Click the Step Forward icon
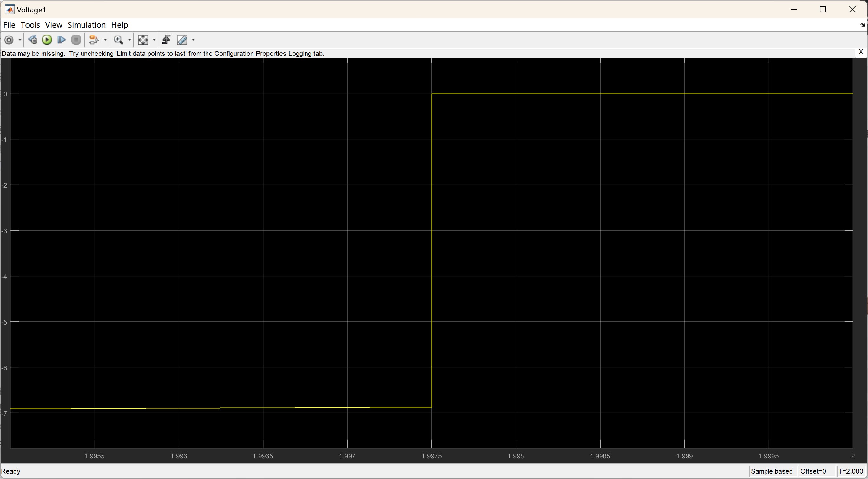868x479 pixels. tap(61, 40)
